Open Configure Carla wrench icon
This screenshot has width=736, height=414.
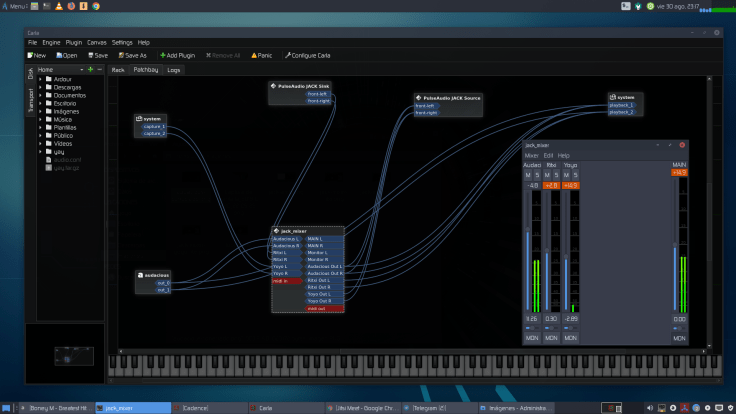click(x=288, y=56)
